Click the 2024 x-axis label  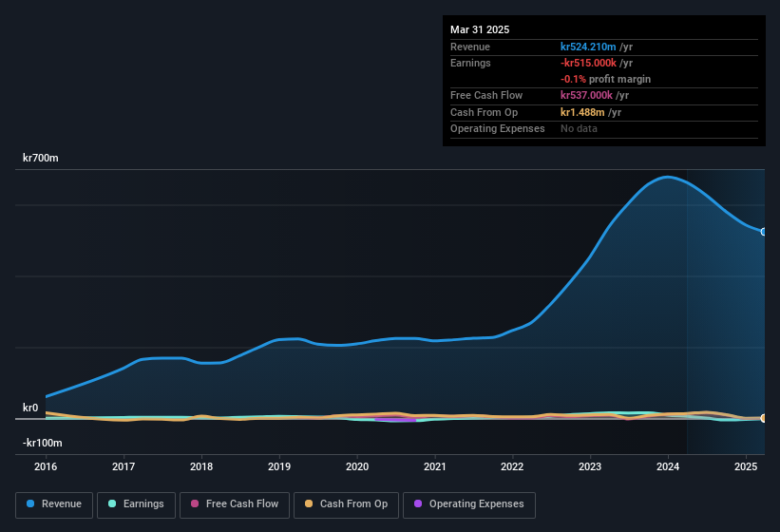[x=668, y=466]
